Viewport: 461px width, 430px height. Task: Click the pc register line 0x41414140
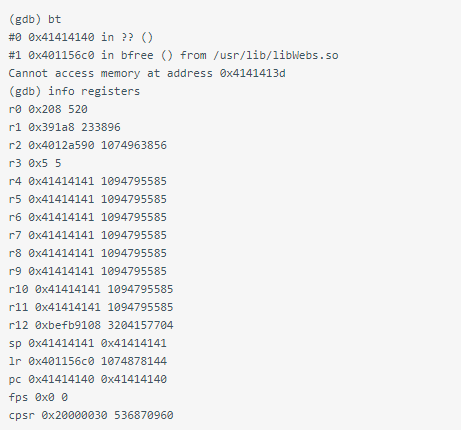(x=88, y=379)
